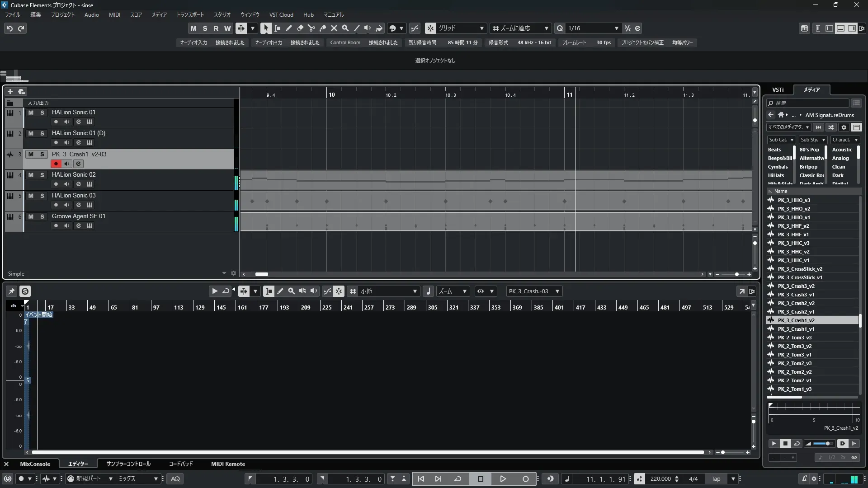Select the Erase tool
The height and width of the screenshot is (488, 868).
click(x=300, y=28)
